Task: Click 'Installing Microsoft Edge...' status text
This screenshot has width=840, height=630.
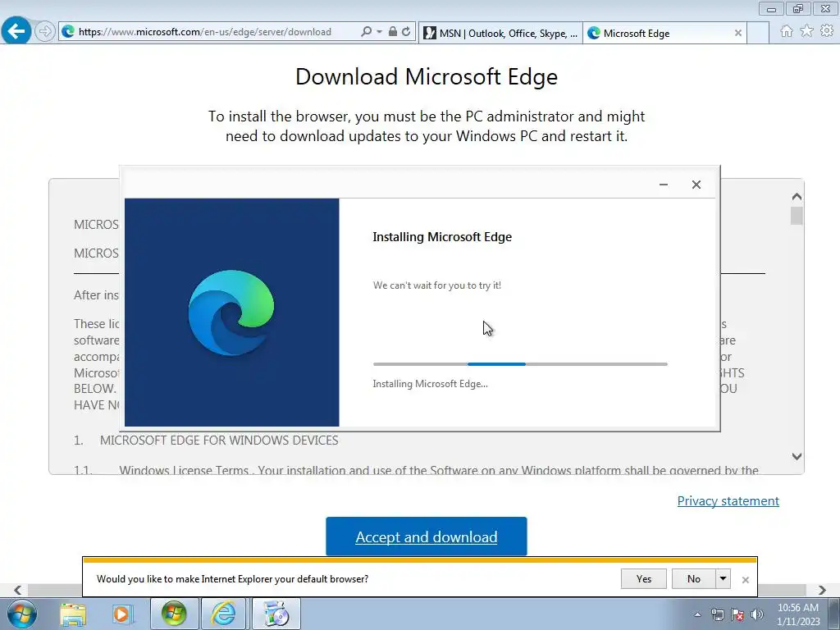Action: (430, 384)
